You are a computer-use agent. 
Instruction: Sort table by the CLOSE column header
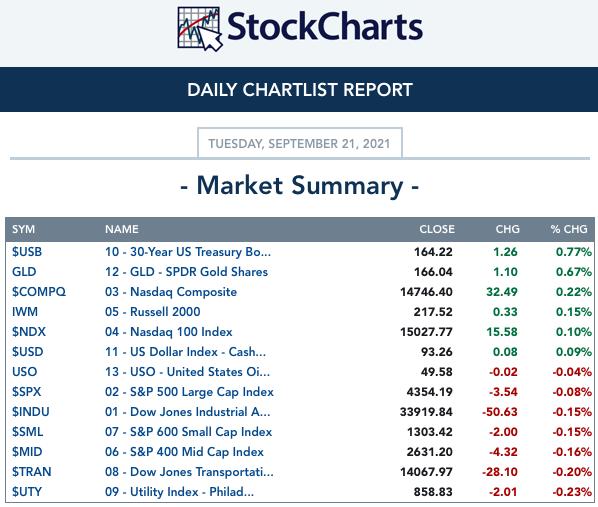[x=437, y=229]
